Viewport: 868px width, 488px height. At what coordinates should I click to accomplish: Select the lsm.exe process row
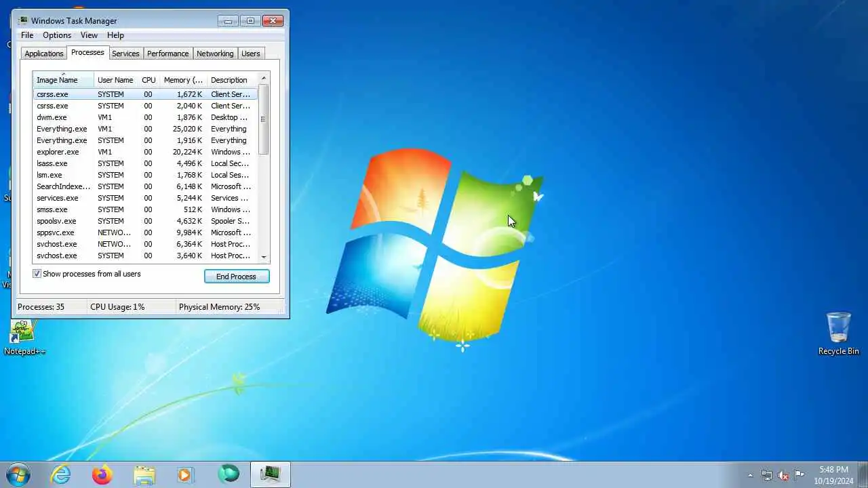click(145, 175)
